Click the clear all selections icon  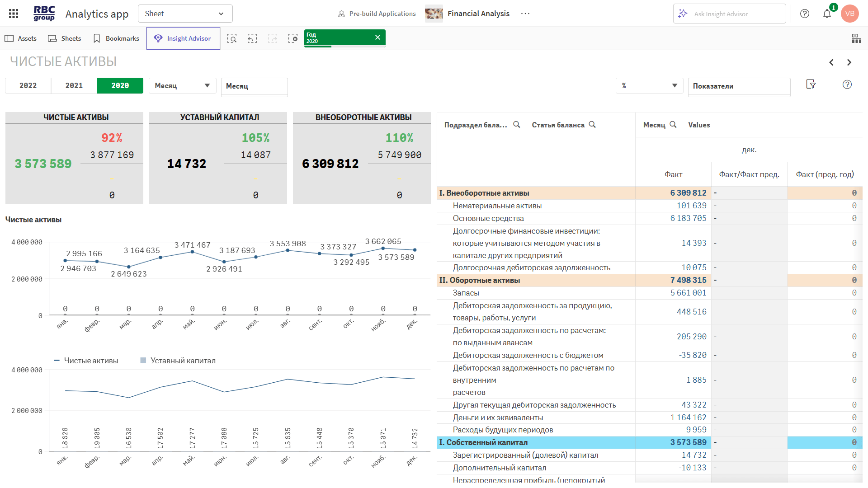[x=293, y=38]
